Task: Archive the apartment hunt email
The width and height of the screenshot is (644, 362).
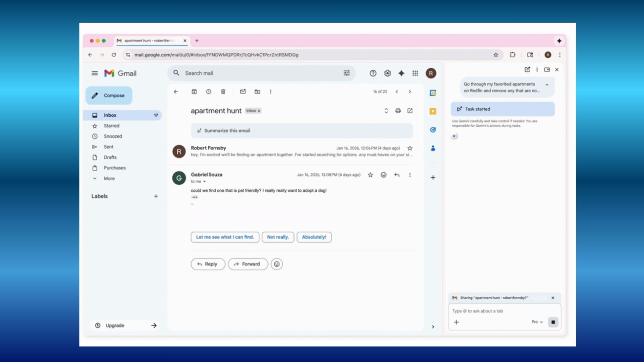Action: 194,92
